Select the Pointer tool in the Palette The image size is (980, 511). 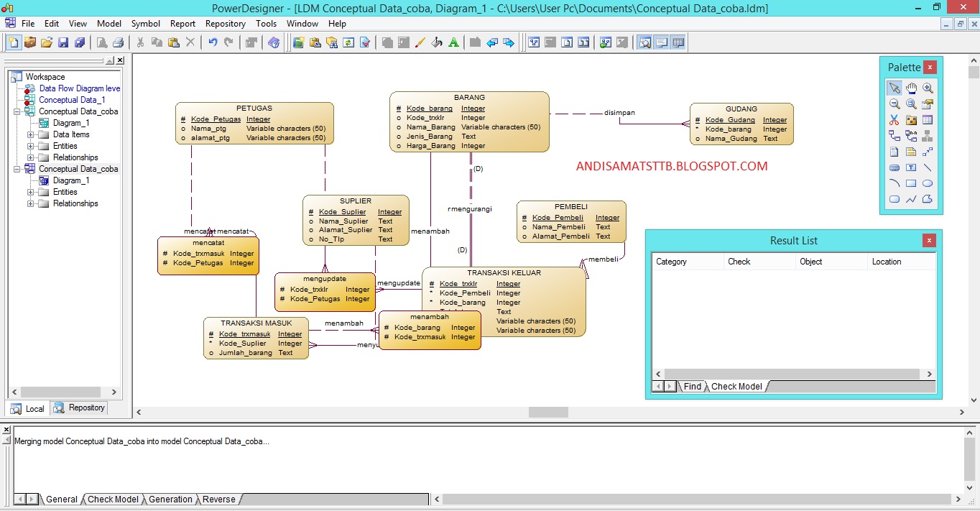point(895,87)
